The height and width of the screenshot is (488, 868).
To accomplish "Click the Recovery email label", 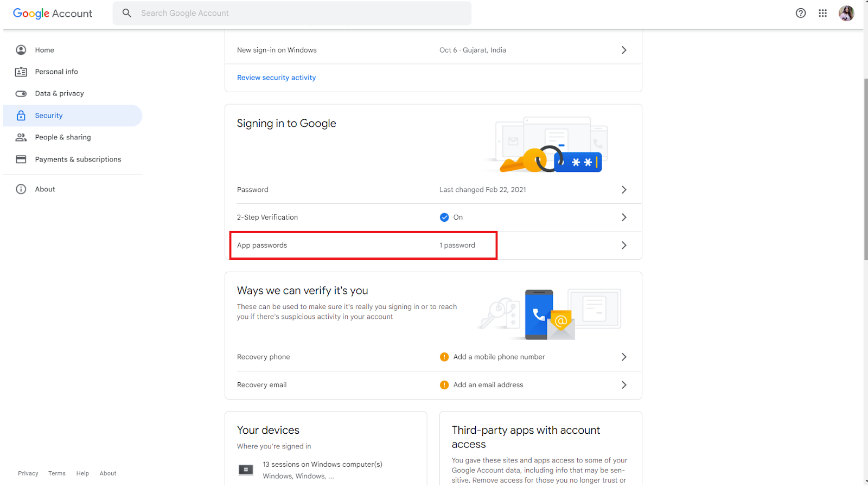I will 262,385.
